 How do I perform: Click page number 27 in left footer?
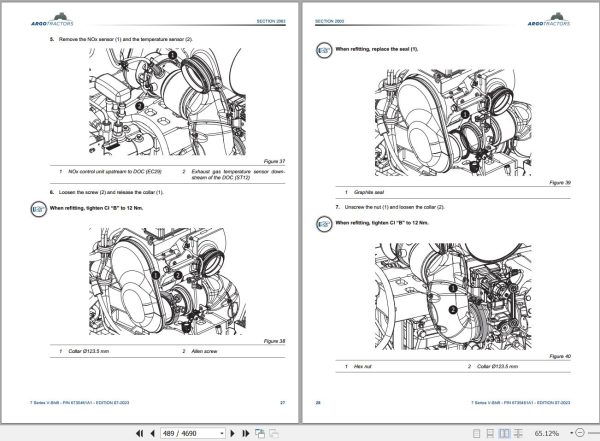click(283, 403)
